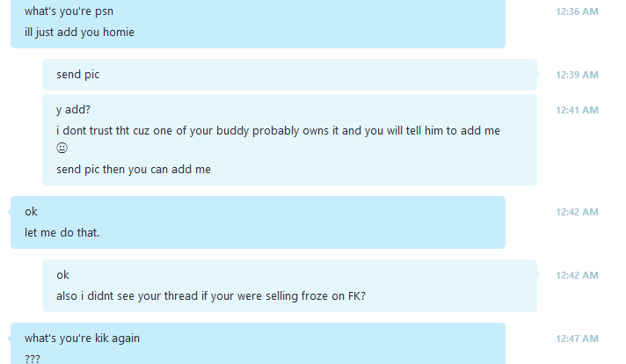Click the 12:41 AM timestamp
This screenshot has height=364, width=626.
(577, 110)
